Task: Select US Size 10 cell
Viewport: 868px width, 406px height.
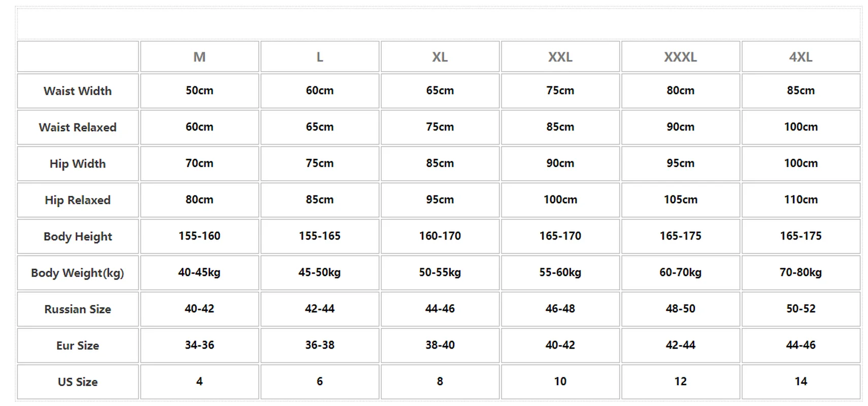Action: click(560, 381)
